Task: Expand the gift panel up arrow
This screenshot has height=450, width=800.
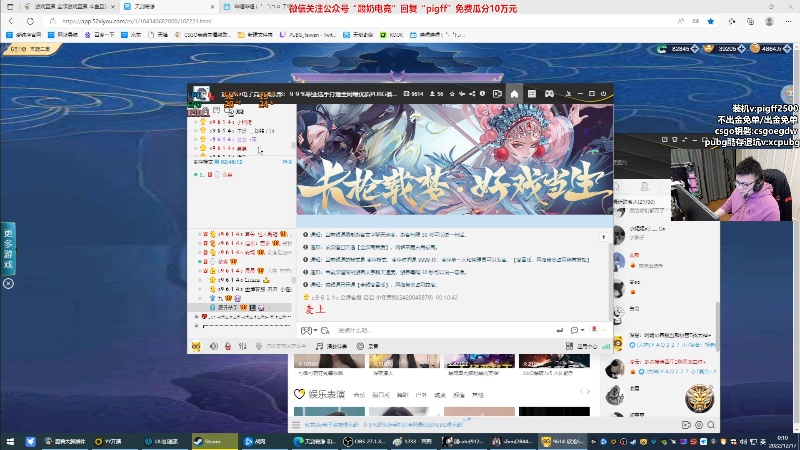Action: pyautogui.click(x=604, y=331)
